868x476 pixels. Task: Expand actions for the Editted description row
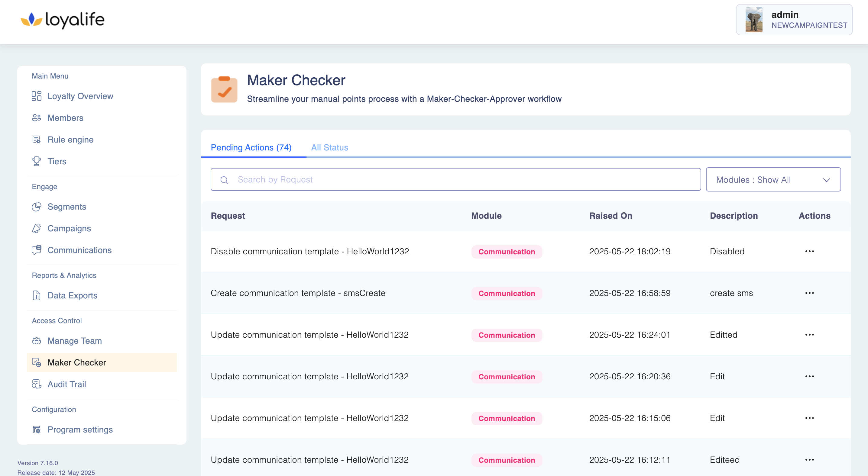click(x=809, y=335)
